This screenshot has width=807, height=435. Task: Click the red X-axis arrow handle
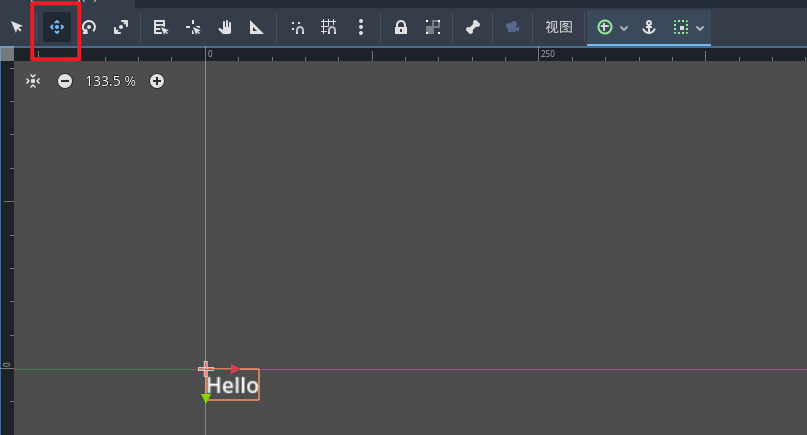pos(235,369)
